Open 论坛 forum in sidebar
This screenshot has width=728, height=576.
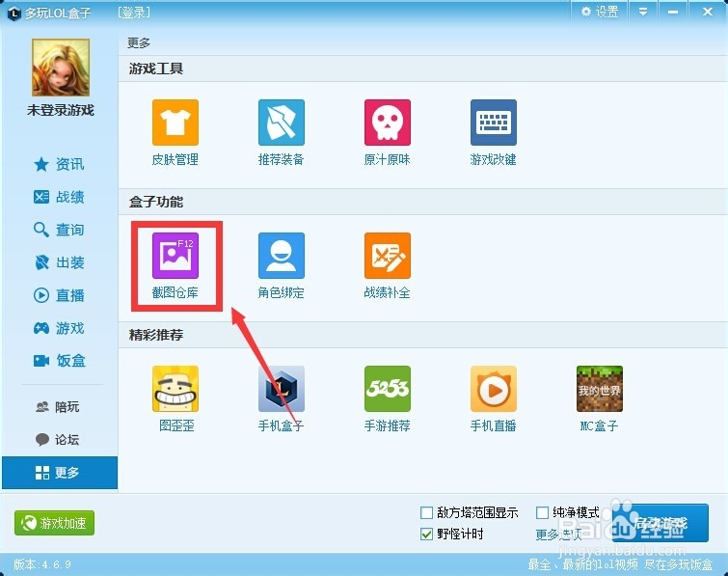58,439
